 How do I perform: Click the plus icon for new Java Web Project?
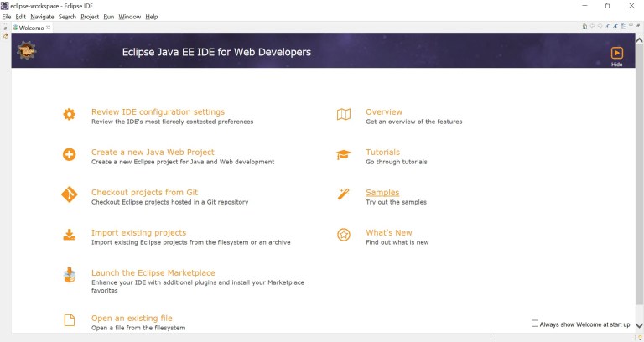pyautogui.click(x=70, y=155)
